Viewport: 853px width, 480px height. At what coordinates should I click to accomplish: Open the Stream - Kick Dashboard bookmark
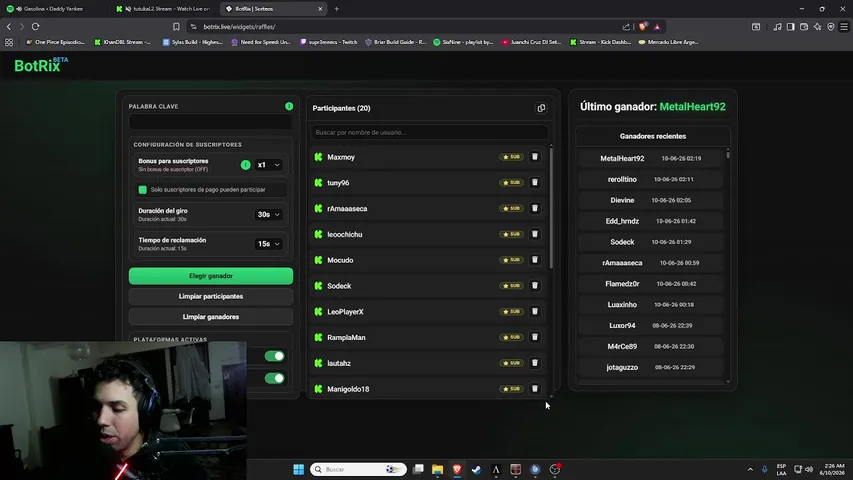(601, 42)
